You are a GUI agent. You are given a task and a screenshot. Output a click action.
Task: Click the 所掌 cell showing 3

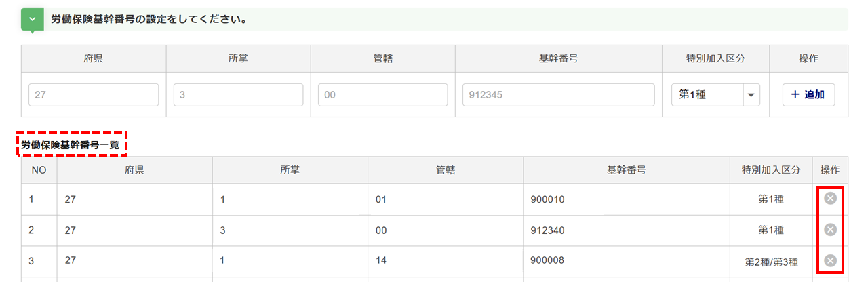coord(223,230)
